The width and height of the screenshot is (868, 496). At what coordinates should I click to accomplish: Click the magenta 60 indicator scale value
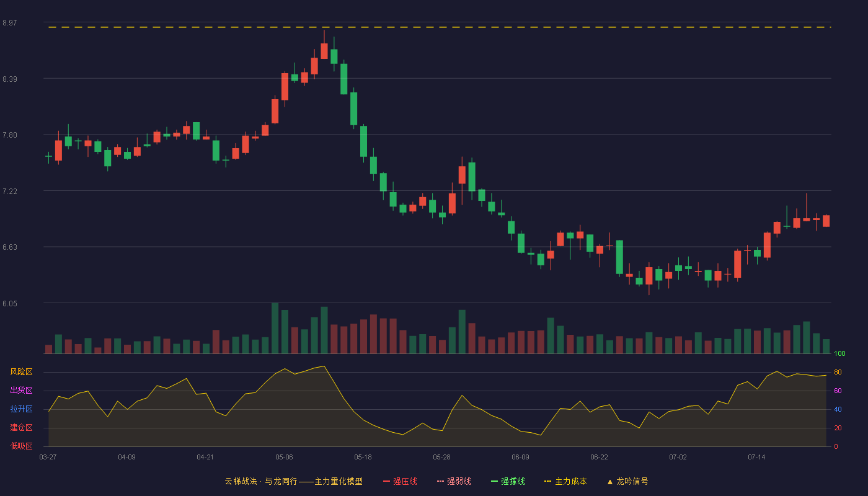[x=838, y=391]
